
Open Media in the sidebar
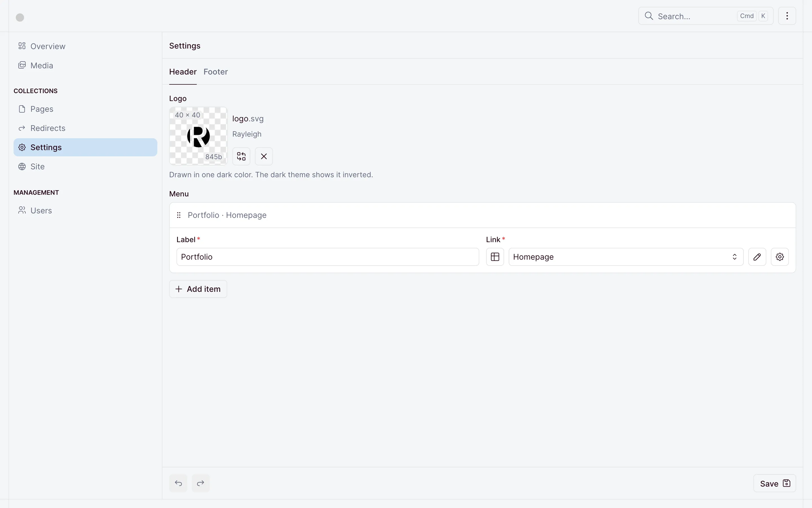click(85, 65)
